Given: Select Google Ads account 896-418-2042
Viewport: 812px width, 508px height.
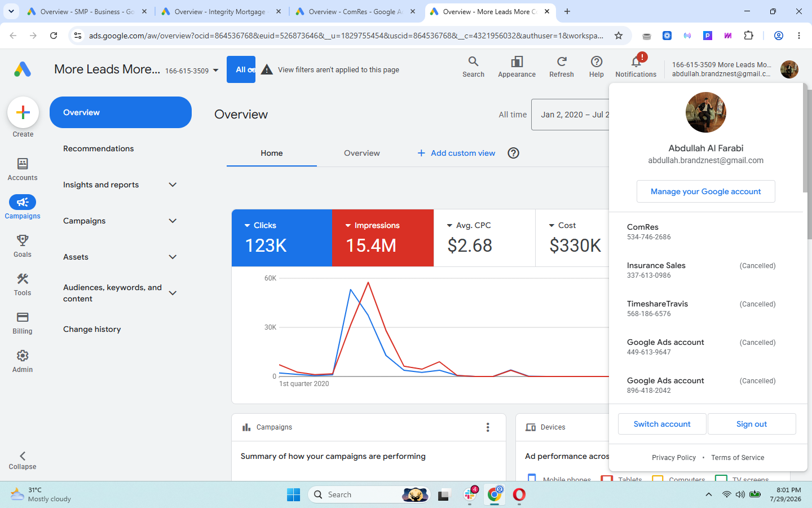Looking at the screenshot, I should pyautogui.click(x=706, y=385).
